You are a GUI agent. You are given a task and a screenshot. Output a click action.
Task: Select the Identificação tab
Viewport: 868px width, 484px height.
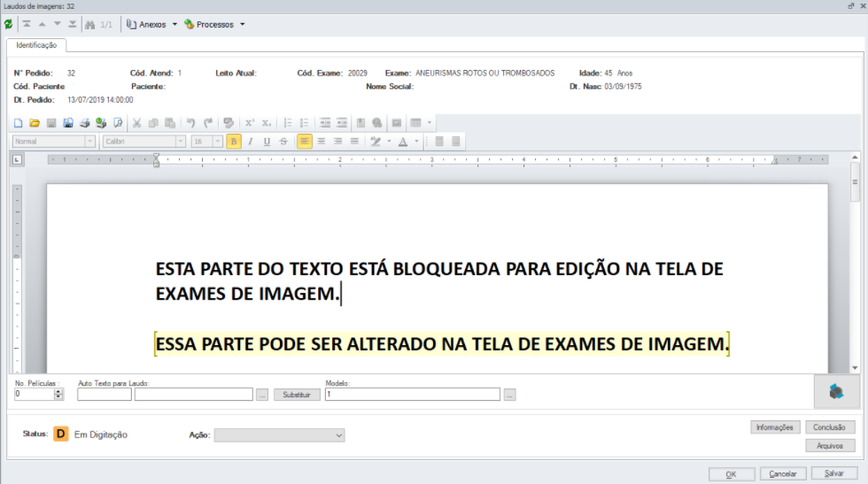36,45
